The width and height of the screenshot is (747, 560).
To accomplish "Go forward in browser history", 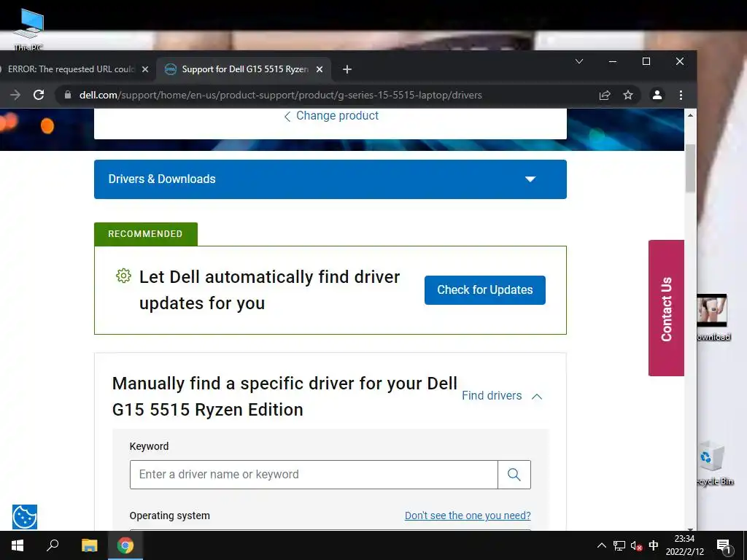I will [15, 95].
